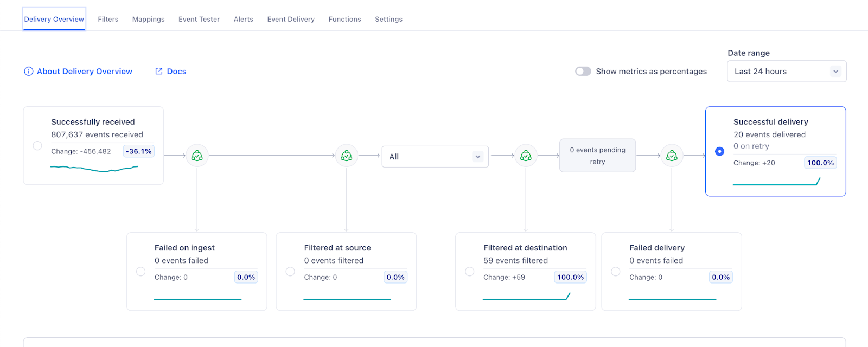
Task: Click the Successfully received trend sparkline
Action: coord(94,169)
